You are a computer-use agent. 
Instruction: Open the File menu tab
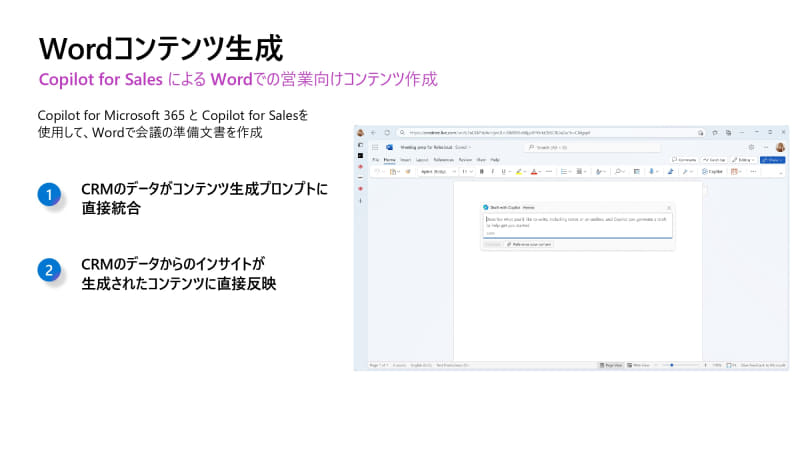tap(376, 160)
